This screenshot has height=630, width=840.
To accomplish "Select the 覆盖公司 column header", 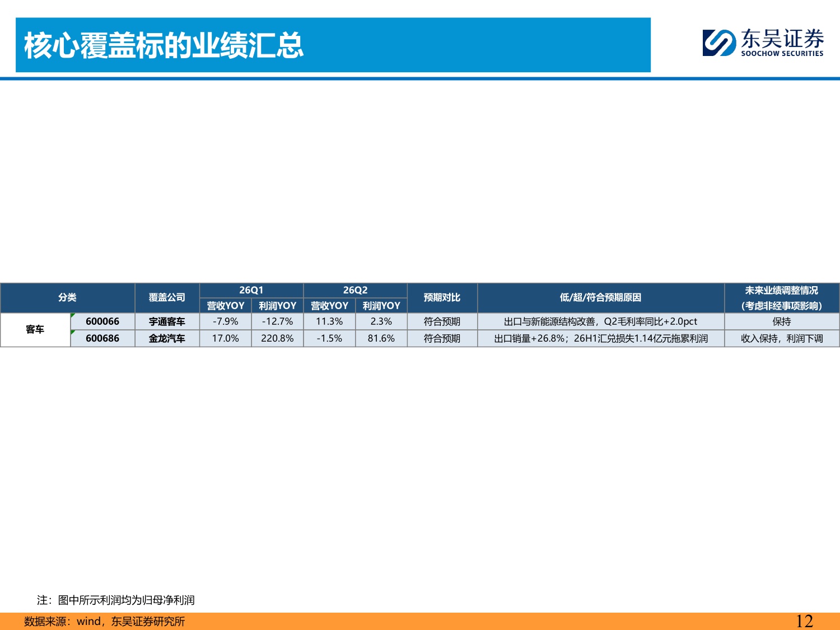I will click(x=167, y=298).
